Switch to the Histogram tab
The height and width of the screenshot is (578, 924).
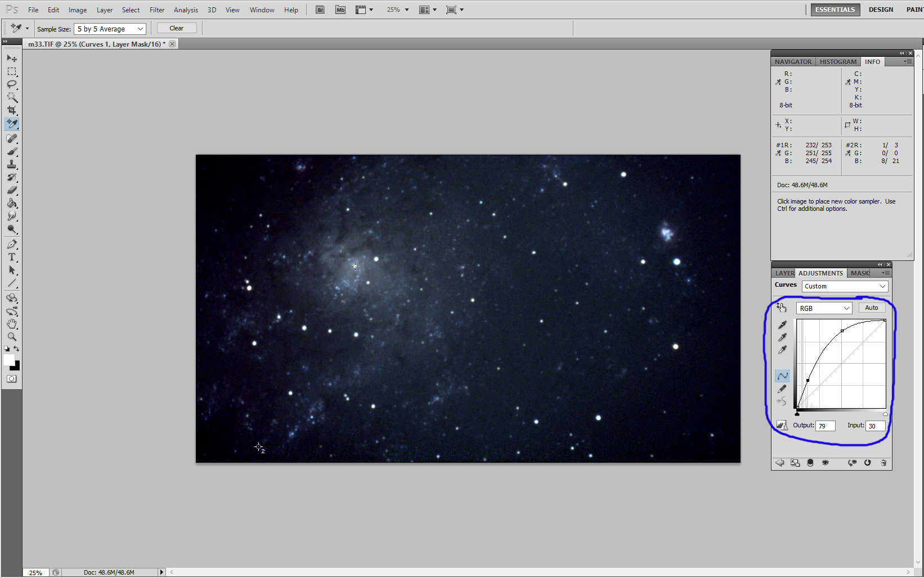[x=838, y=62]
